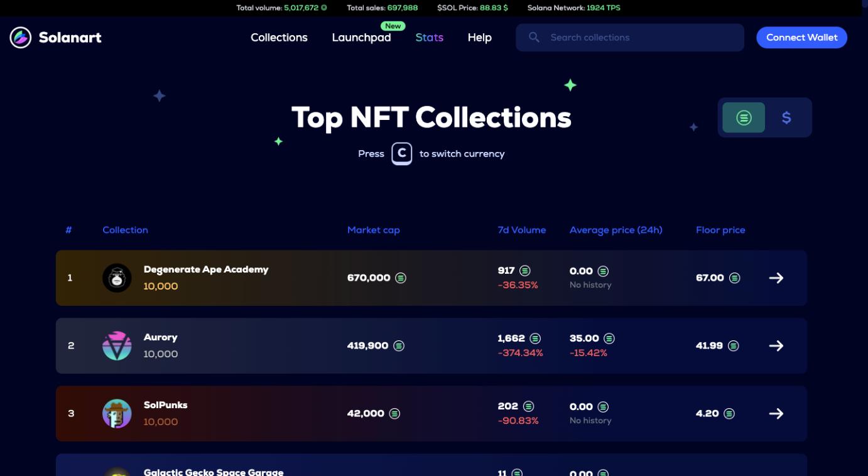Sort by Market cap column header
Image resolution: width=868 pixels, height=476 pixels.
[373, 230]
